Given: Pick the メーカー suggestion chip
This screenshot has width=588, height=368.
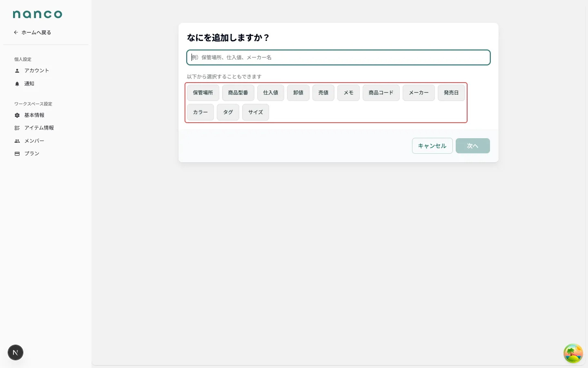Looking at the screenshot, I should (419, 93).
